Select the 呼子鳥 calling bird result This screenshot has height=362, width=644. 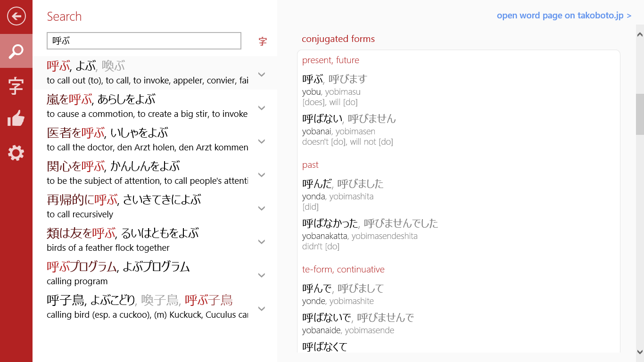click(141, 307)
